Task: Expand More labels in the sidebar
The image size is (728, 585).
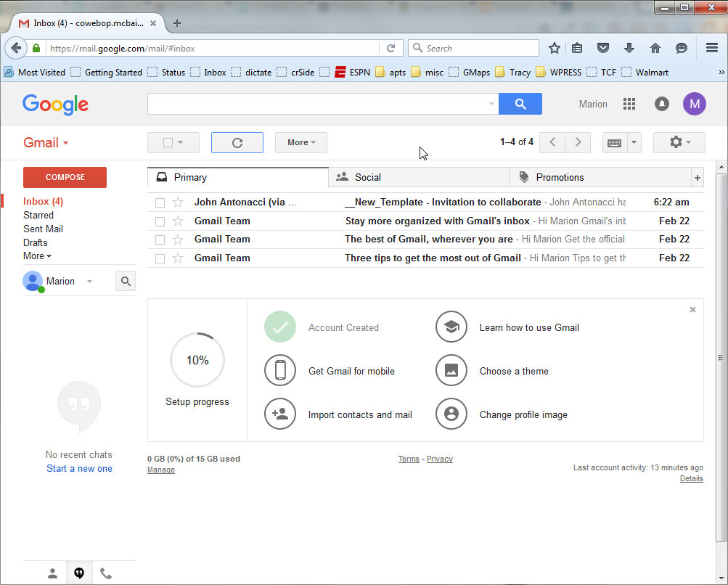Action: (x=37, y=256)
